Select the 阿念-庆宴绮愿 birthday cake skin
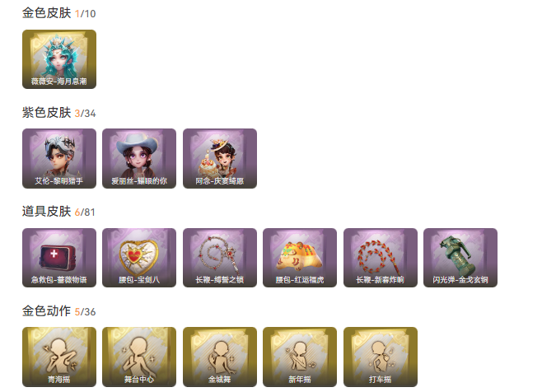Screen dimensions: 556x392 pyautogui.click(x=220, y=158)
